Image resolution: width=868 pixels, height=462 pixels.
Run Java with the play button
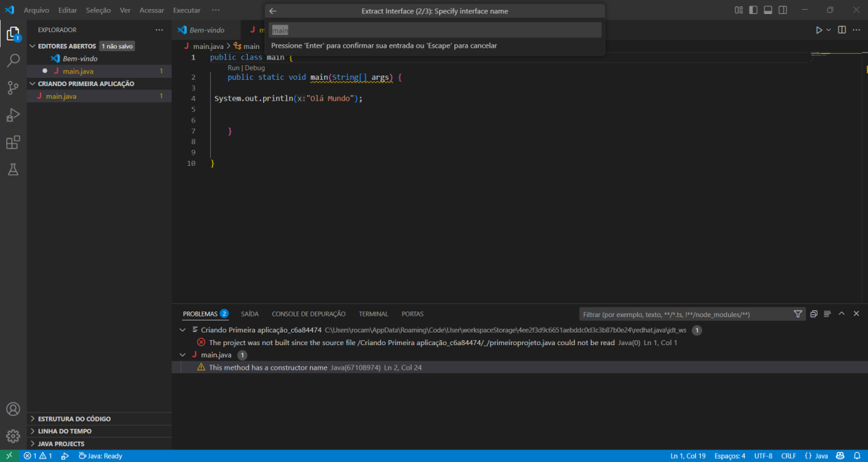818,30
